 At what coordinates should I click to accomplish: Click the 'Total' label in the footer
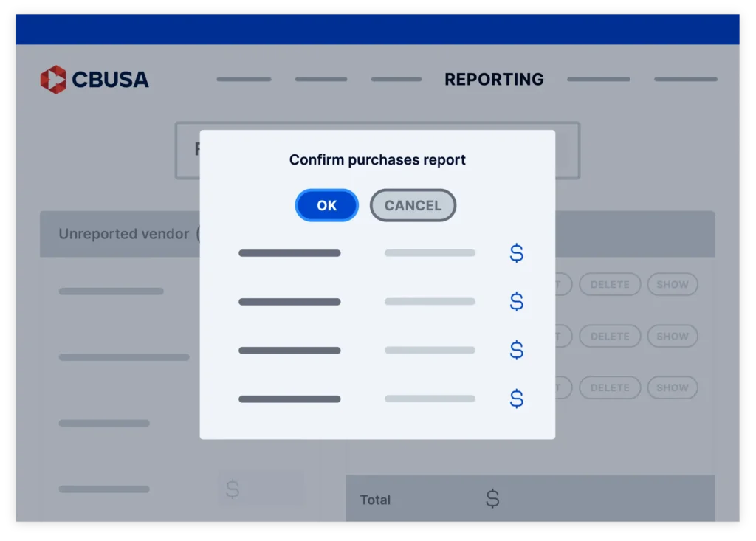pos(375,500)
